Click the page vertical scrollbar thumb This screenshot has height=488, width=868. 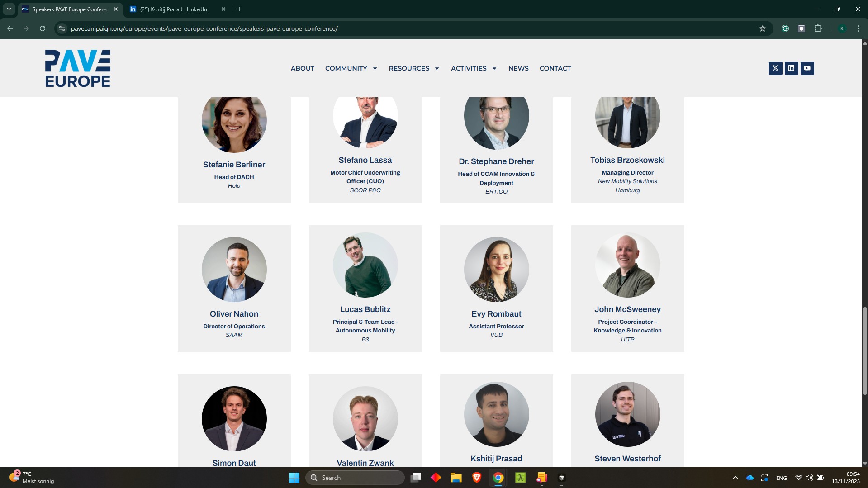tap(865, 351)
